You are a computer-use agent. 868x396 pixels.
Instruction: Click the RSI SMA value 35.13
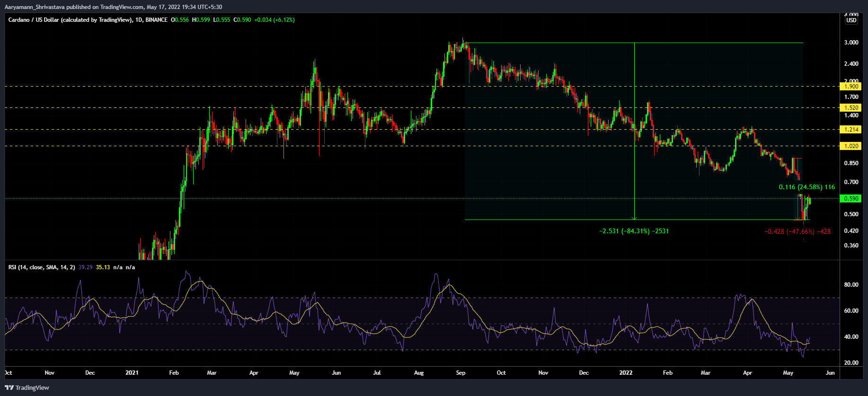pyautogui.click(x=103, y=267)
